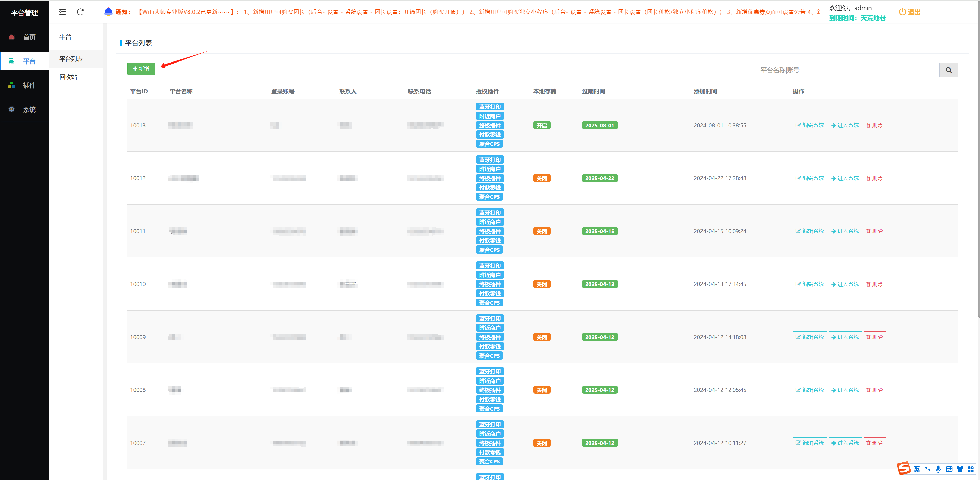
Task: Click the green 新增 button
Action: pyautogui.click(x=141, y=69)
